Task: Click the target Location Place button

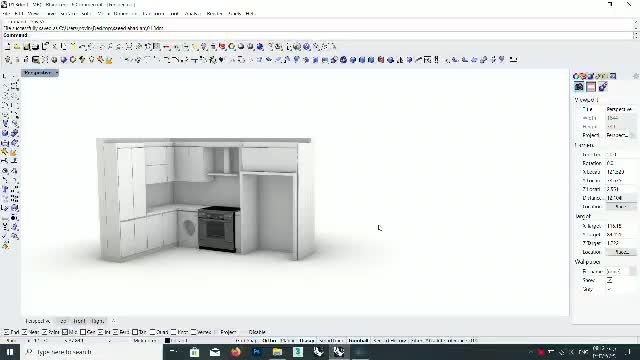Action: click(x=620, y=252)
